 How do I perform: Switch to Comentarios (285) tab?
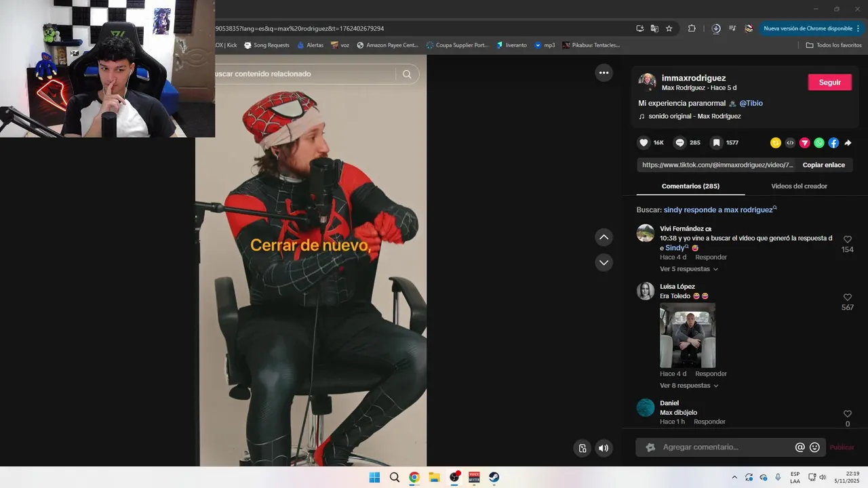pos(690,186)
